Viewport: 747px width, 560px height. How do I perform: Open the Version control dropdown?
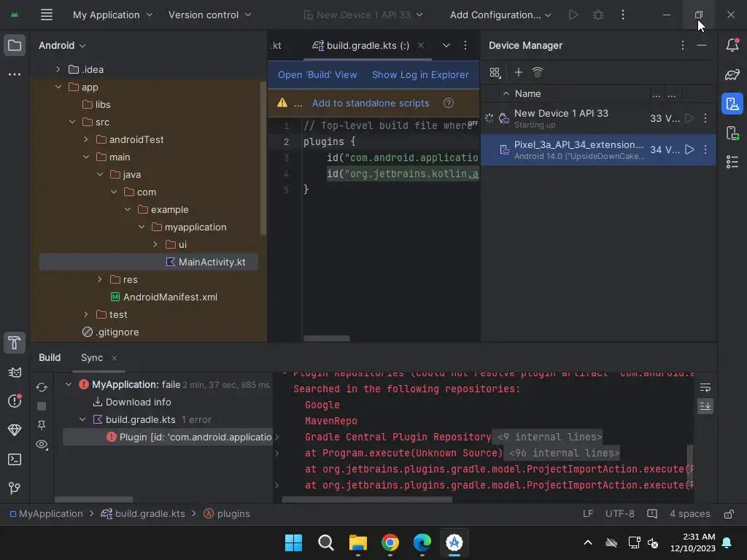pyautogui.click(x=209, y=15)
